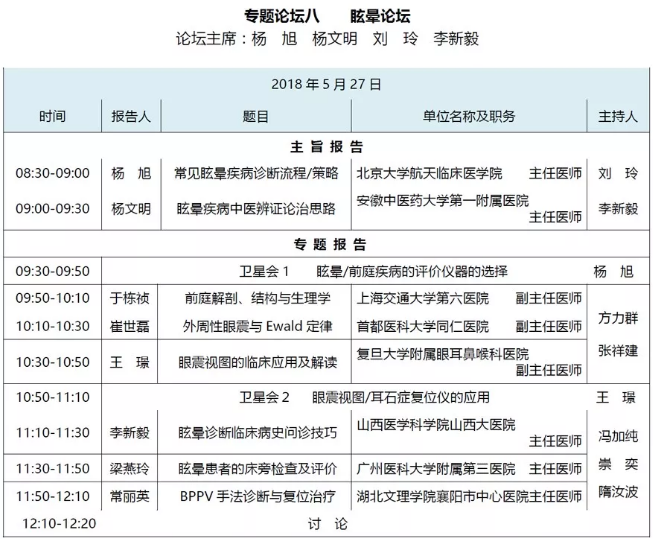Click the "题目" column header
653x539 pixels.
(x=255, y=116)
